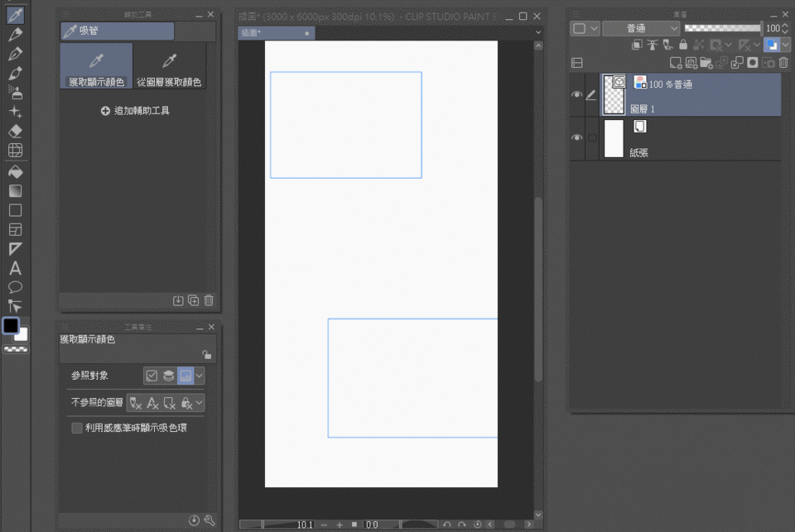Screen dimensions: 795x532
Task: Open palette color dropdown in layer panel
Action: coord(585,28)
